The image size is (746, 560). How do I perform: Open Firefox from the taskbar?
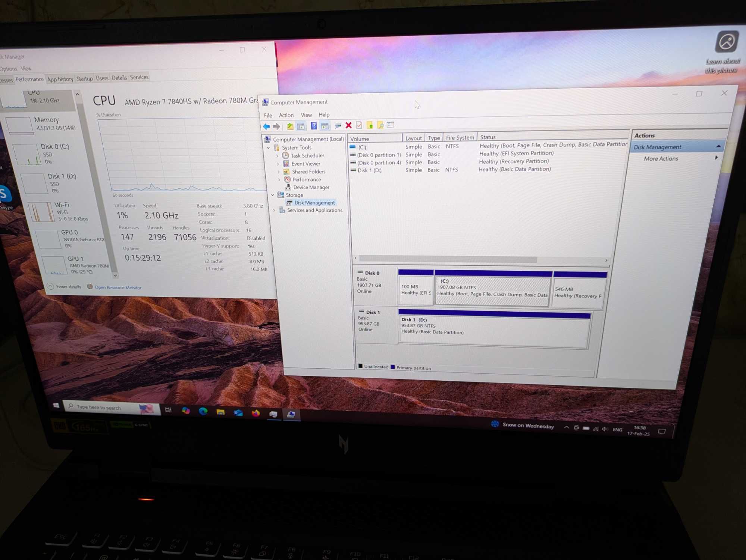tap(256, 413)
